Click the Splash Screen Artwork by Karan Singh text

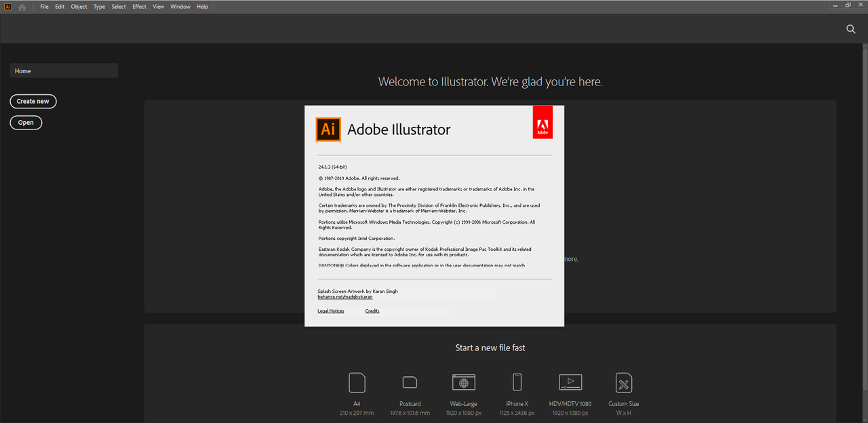[x=357, y=291]
